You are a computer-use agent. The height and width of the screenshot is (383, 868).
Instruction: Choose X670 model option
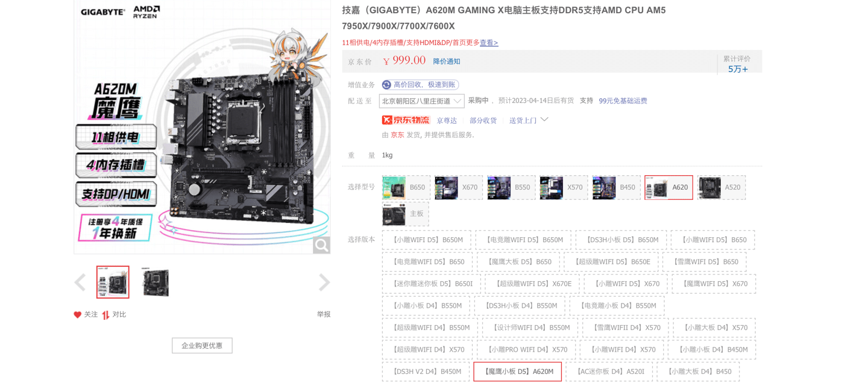(x=459, y=188)
